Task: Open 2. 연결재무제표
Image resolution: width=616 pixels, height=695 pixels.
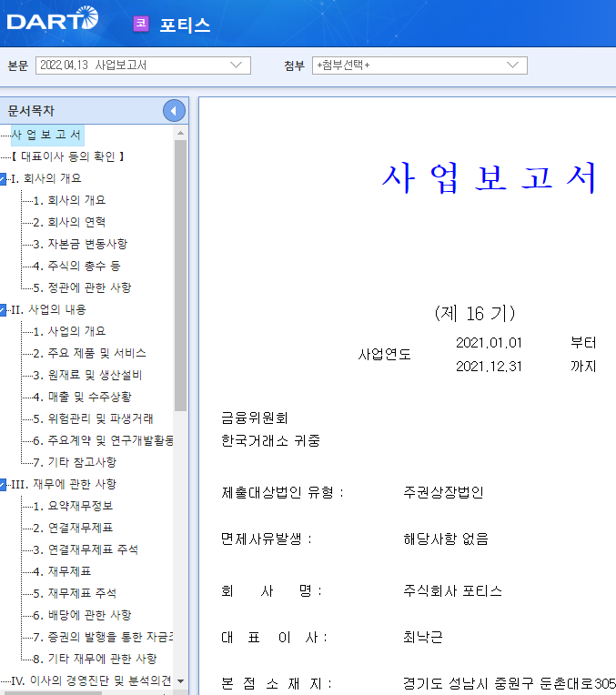Action: click(x=73, y=529)
